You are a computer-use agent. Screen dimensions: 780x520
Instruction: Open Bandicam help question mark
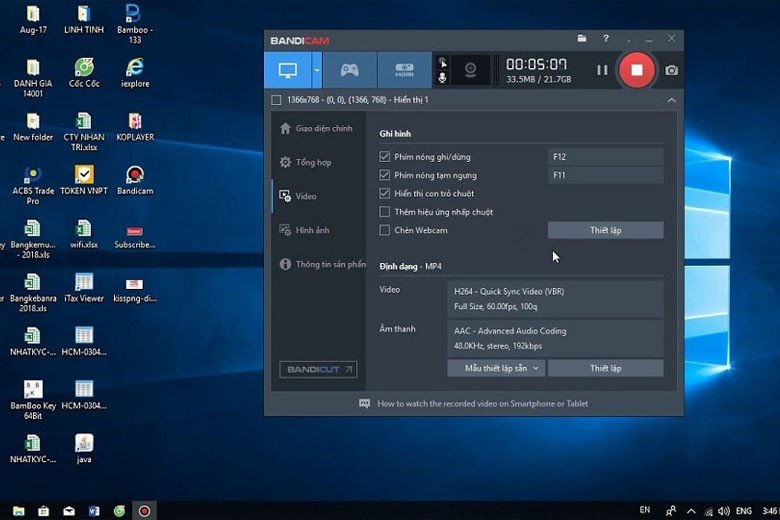pos(605,38)
